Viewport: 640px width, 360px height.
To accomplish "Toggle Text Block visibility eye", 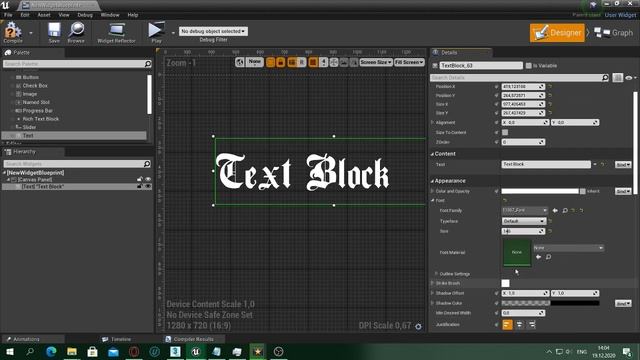I will [148, 186].
